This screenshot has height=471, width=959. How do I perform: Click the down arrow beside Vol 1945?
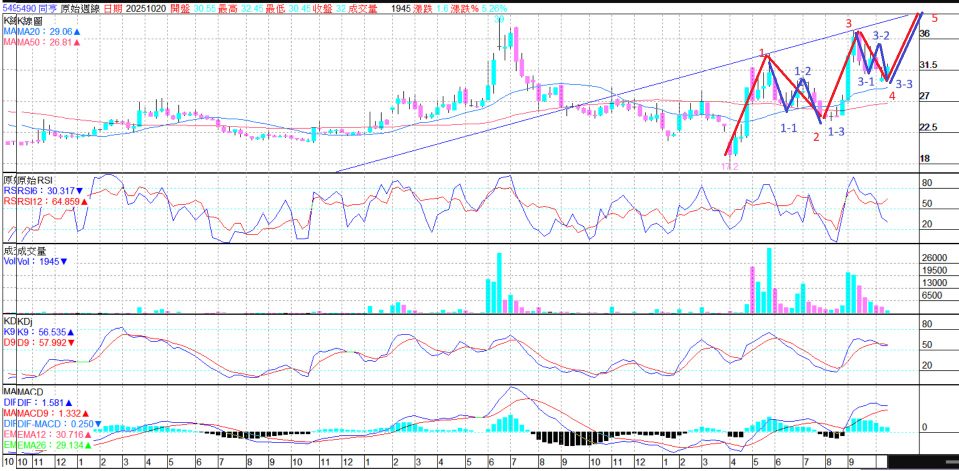coord(64,261)
